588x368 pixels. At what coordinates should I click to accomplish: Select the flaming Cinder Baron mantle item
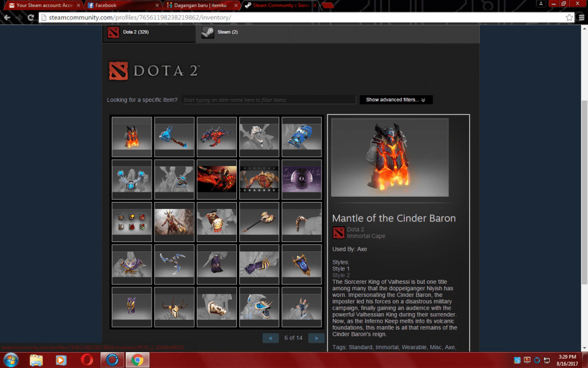[x=132, y=137]
